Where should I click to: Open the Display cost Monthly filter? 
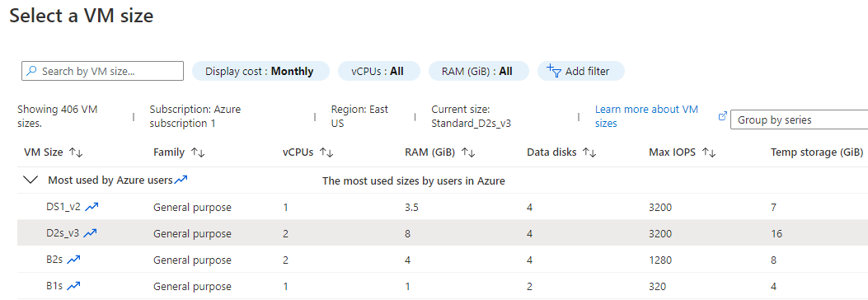tap(260, 71)
